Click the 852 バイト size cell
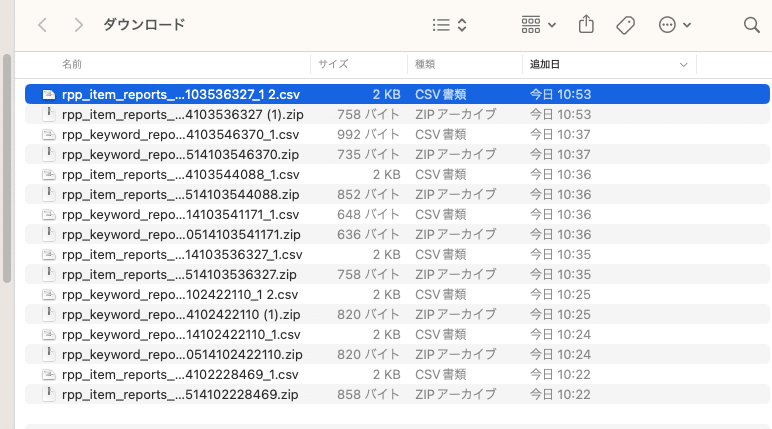 point(368,195)
